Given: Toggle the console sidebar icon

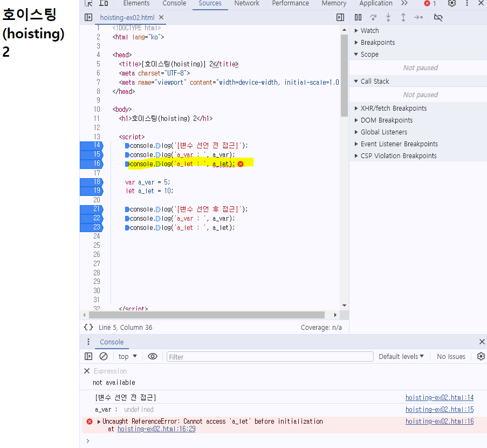Looking at the screenshot, I should [x=88, y=356].
